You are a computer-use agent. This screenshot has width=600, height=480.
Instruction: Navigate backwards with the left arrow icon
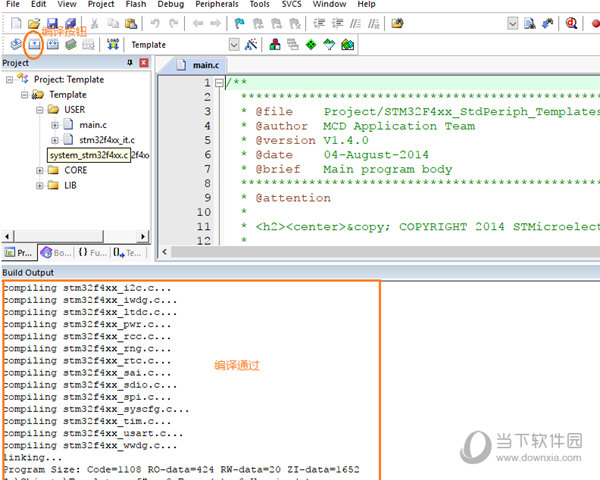197,23
